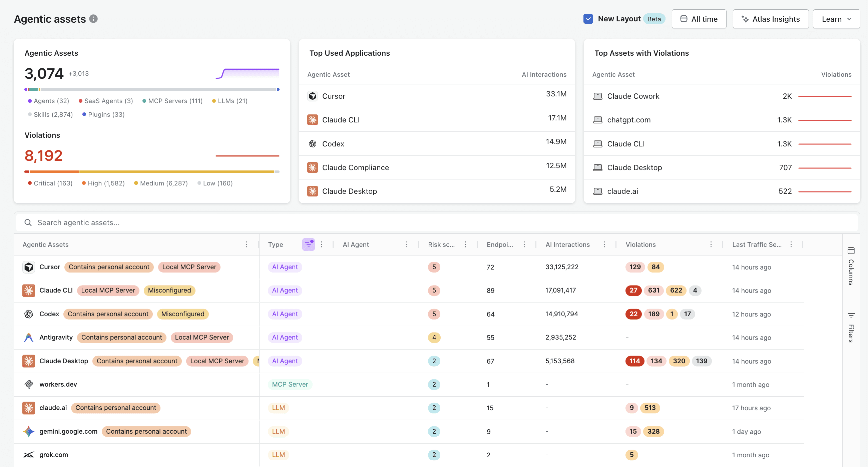Click the 8,192 violations total
Viewport: 868px width, 467px height.
pos(43,156)
